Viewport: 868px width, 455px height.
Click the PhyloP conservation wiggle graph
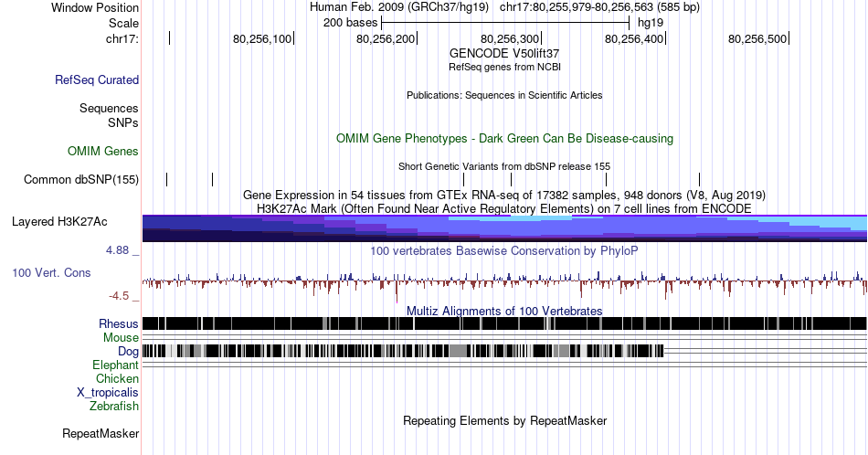coord(504,285)
